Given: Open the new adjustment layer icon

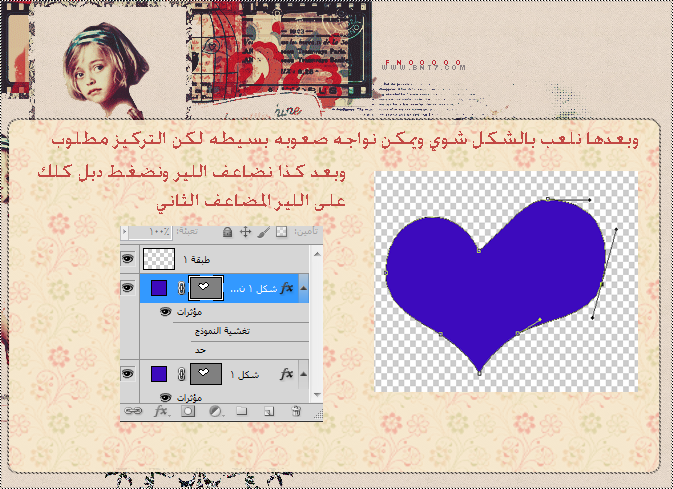Looking at the screenshot, I should tap(215, 411).
